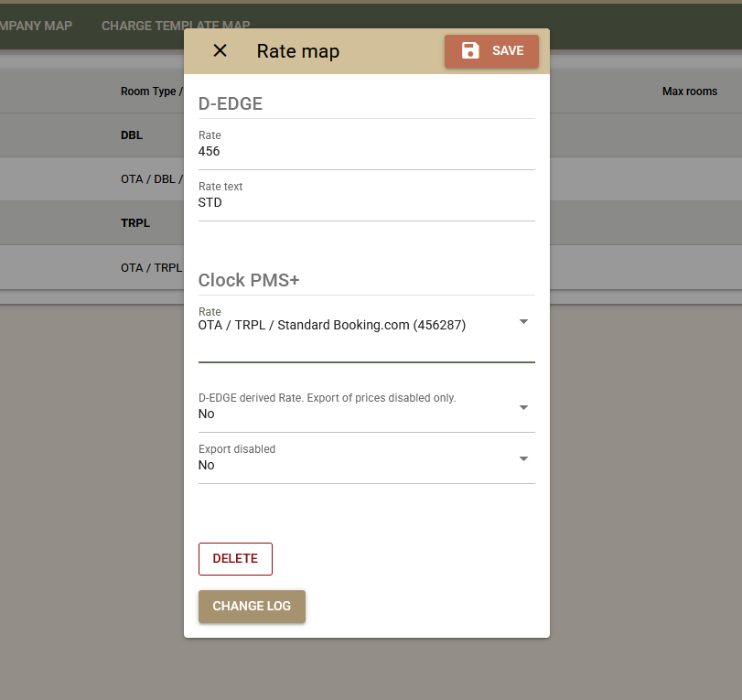The width and height of the screenshot is (742, 700).
Task: Open the Change Log
Action: click(x=252, y=607)
